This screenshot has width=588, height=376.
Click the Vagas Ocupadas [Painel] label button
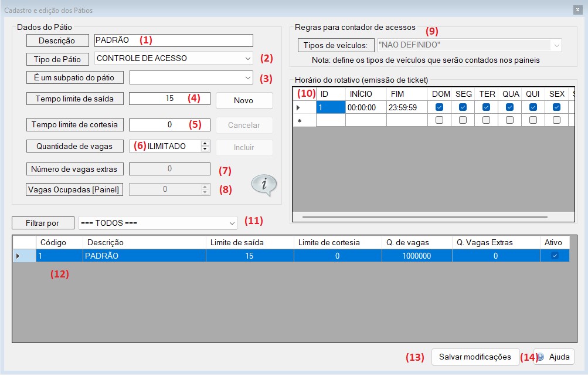[x=74, y=189]
